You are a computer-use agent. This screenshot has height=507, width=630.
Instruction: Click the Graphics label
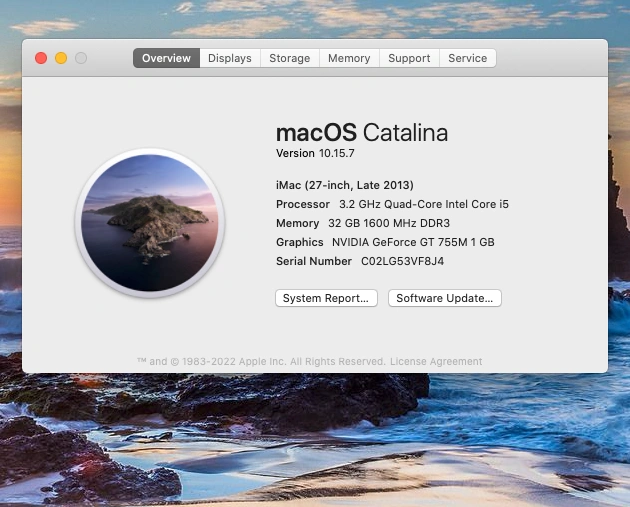click(300, 242)
